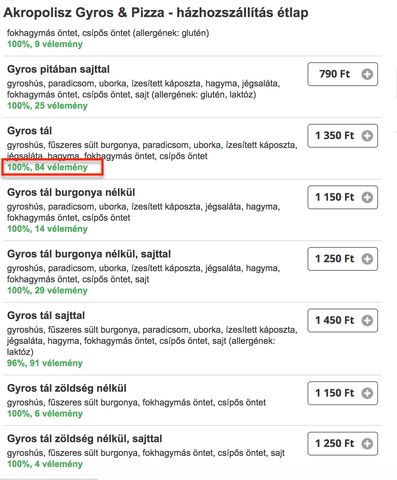This screenshot has width=397, height=480.
Task: Open the 100%, 25 vélemény reviews link
Action: click(x=47, y=106)
